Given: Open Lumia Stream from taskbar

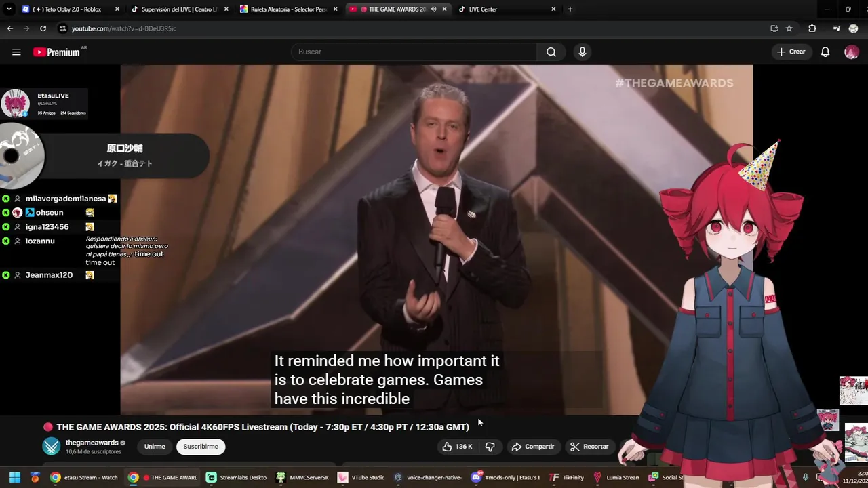Looking at the screenshot, I should 616,477.
